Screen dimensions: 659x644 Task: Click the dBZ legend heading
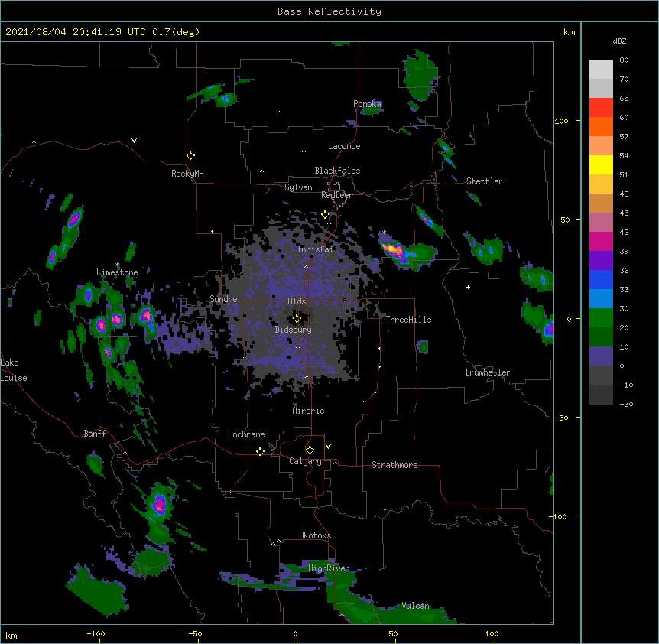click(619, 41)
